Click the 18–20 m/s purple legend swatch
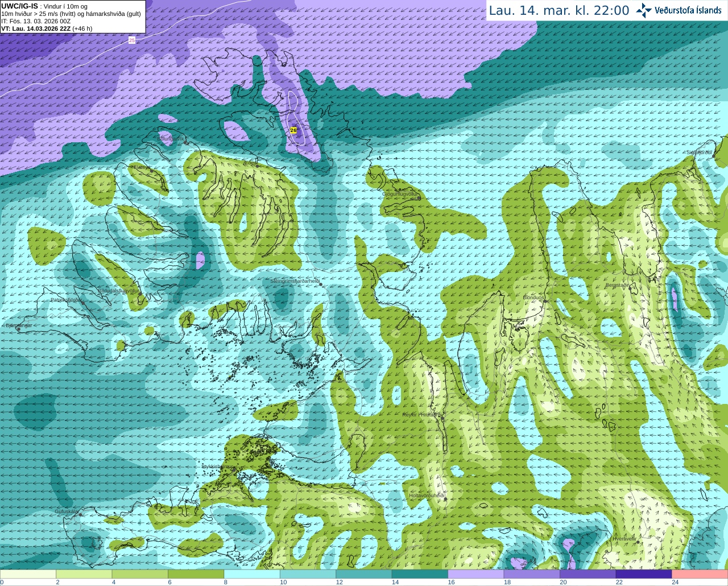Viewport: 728px width, 586px height. click(532, 574)
